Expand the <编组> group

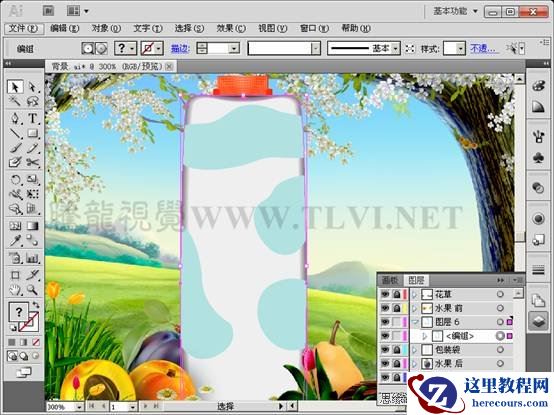[425, 336]
